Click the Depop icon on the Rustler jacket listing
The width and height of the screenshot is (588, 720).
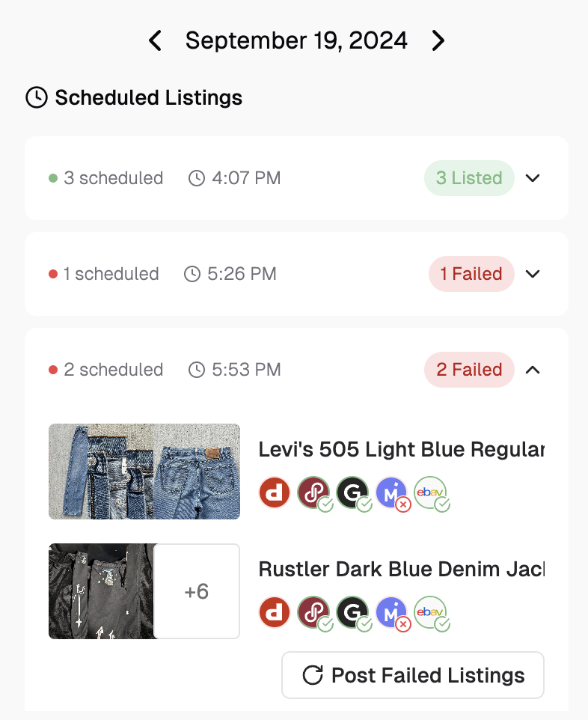[x=275, y=612]
